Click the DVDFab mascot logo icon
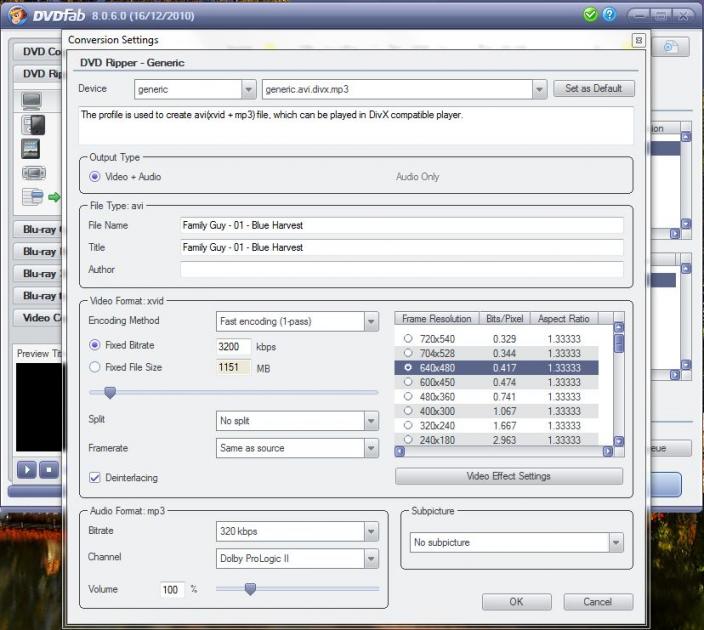This screenshot has height=630, width=704. [17, 16]
